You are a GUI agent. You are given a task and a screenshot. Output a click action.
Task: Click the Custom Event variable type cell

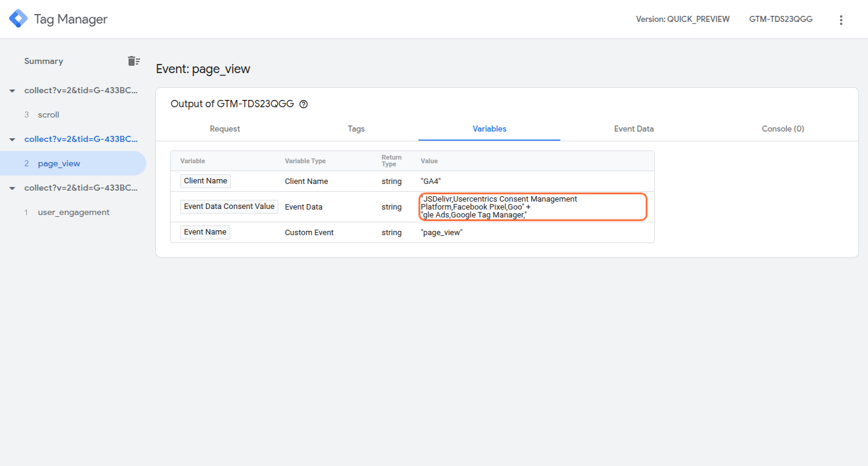[x=309, y=233]
